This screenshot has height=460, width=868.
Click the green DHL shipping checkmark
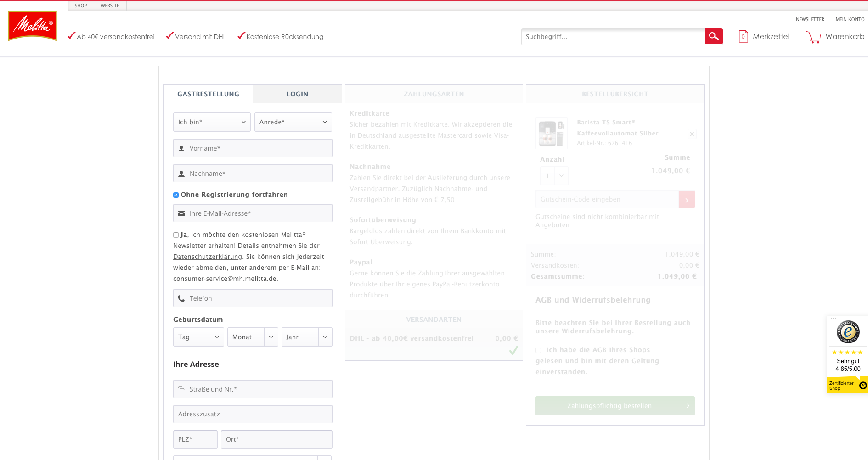tap(513, 351)
